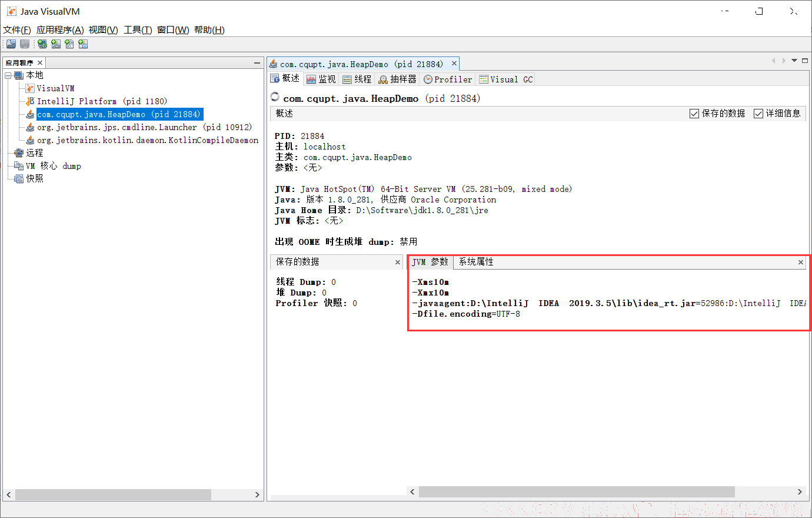Click the JVM arguments horizontal scrollbar thumb
The image size is (812, 518).
point(577,492)
